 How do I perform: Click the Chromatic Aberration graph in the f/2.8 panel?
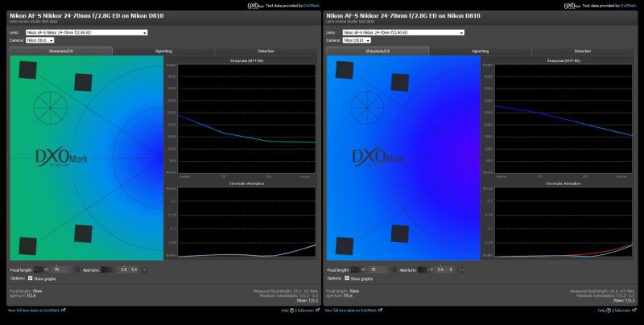pos(246,222)
